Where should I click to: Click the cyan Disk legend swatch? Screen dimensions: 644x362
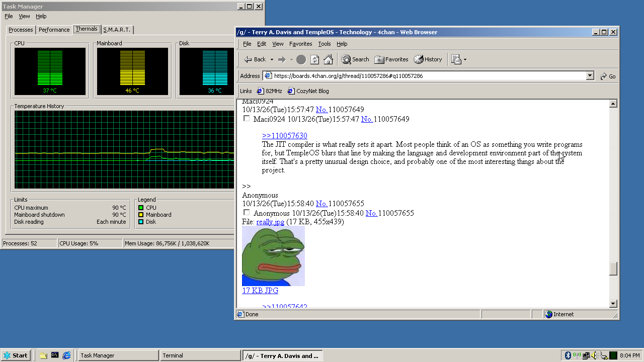(x=141, y=222)
